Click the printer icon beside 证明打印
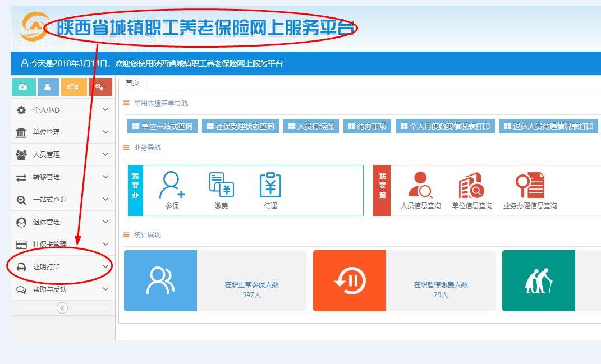Image resolution: width=601 pixels, height=364 pixels. pos(21,267)
